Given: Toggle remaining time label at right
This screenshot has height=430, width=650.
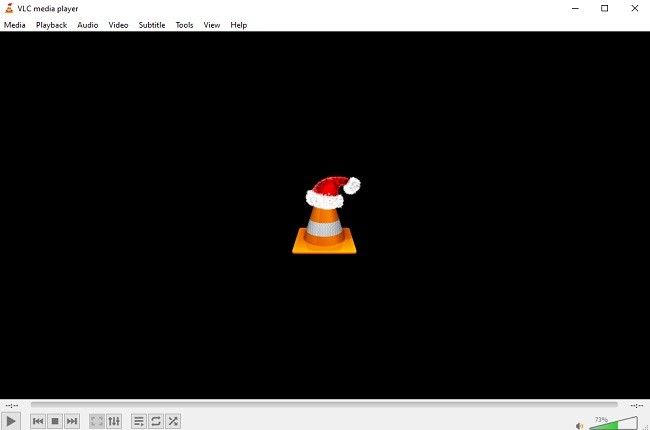Looking at the screenshot, I should click(637, 405).
